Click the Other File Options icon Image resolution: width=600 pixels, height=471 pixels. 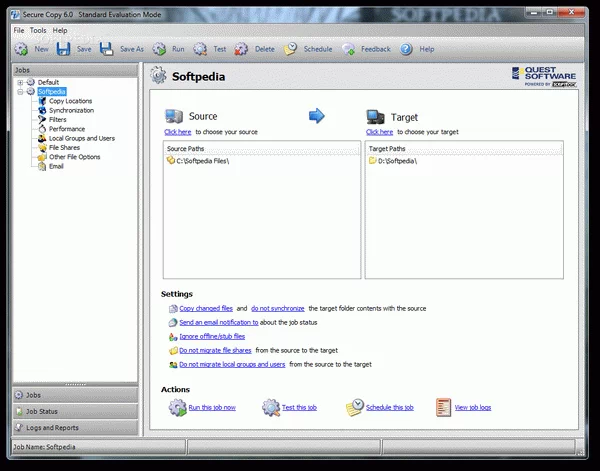(42, 157)
